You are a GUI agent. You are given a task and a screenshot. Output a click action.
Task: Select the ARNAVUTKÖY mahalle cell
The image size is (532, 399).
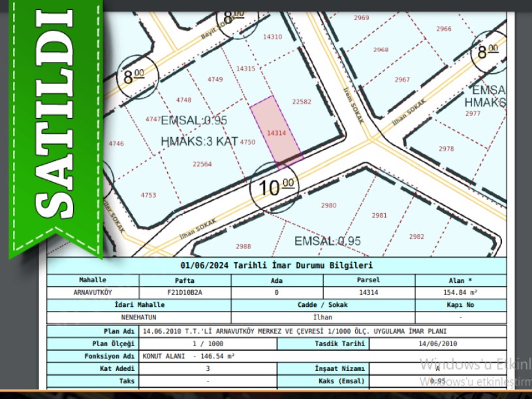coord(93,293)
